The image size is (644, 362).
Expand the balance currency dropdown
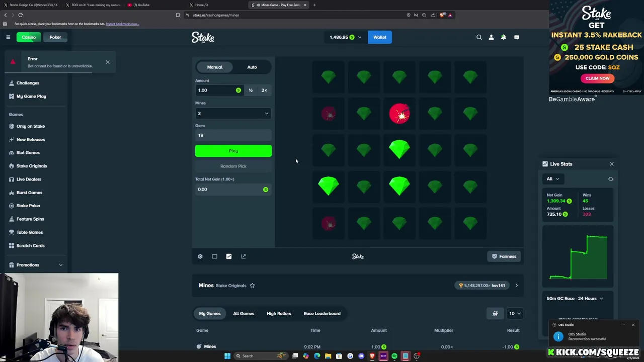click(x=360, y=37)
